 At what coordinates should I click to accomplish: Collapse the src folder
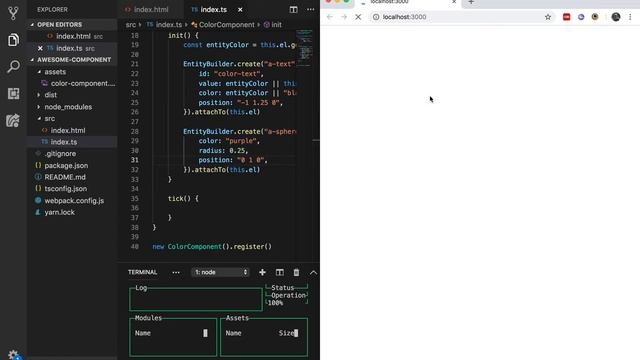(73, 118)
